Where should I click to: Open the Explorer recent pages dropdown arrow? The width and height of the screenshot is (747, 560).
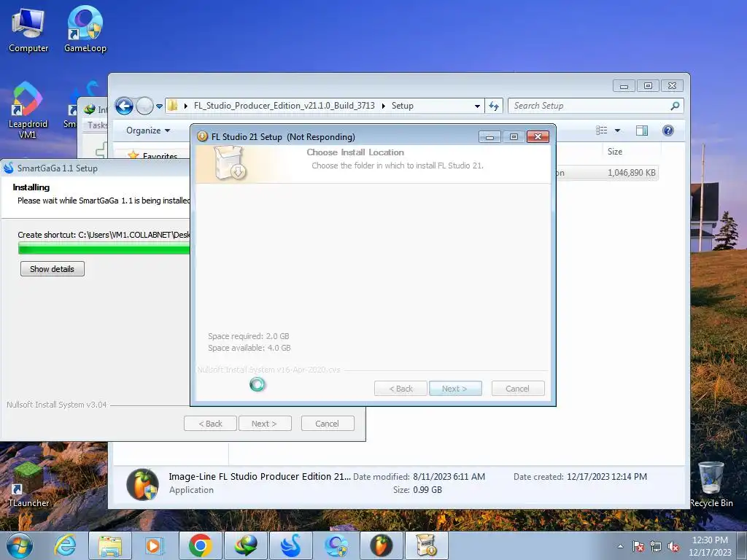160,106
